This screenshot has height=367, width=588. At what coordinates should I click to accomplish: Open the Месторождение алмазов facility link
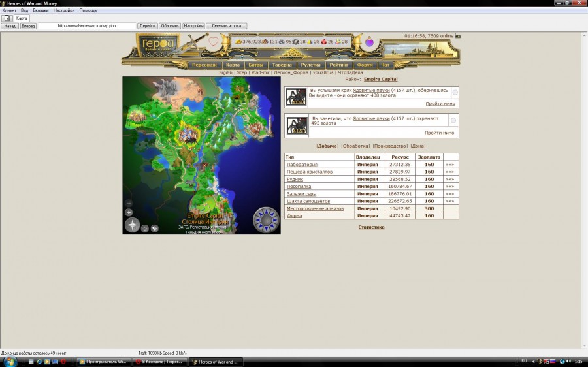(315, 208)
